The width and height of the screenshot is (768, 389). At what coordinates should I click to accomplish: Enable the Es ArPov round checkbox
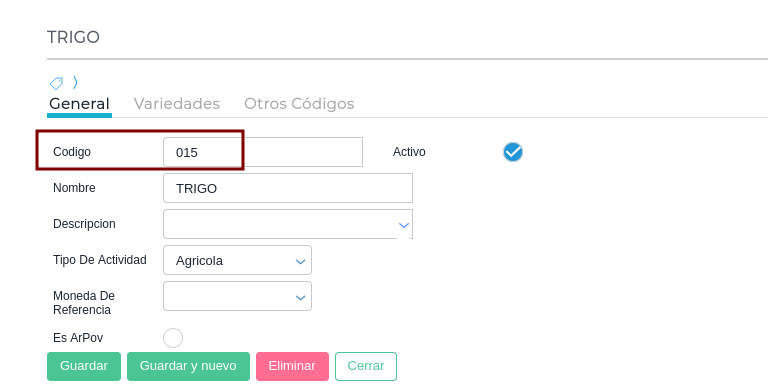(173, 338)
